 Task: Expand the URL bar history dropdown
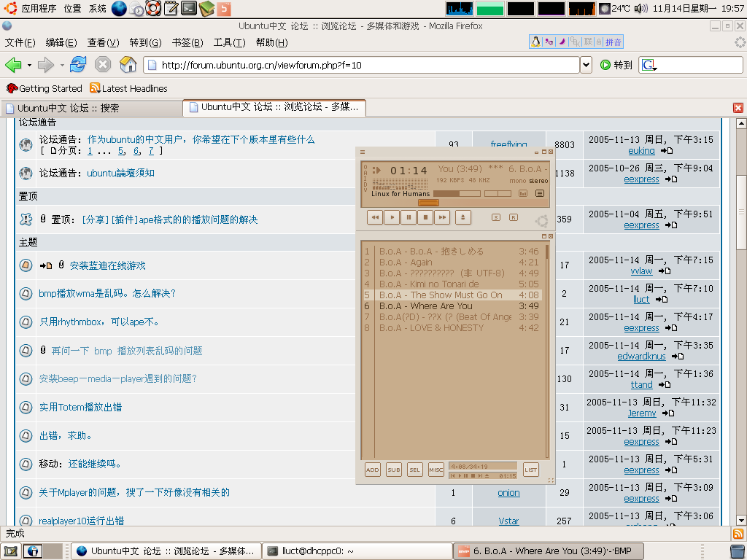pyautogui.click(x=586, y=65)
